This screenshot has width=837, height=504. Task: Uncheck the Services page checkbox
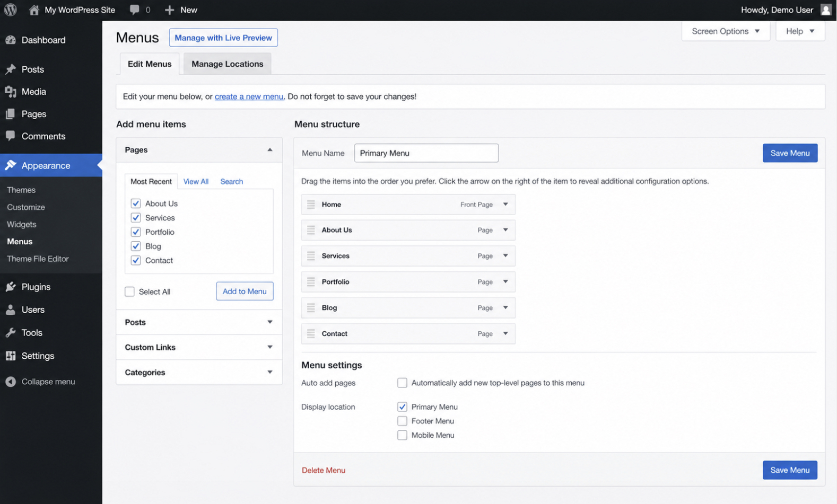coord(136,218)
